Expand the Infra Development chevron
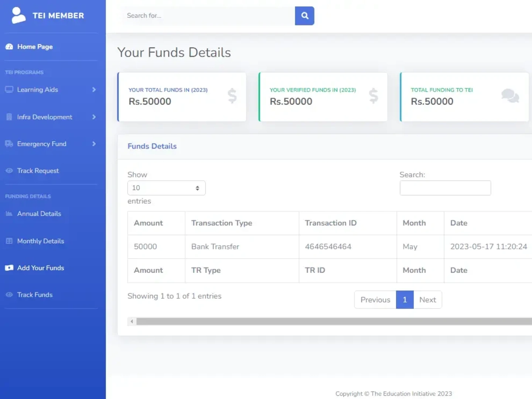 (94, 117)
